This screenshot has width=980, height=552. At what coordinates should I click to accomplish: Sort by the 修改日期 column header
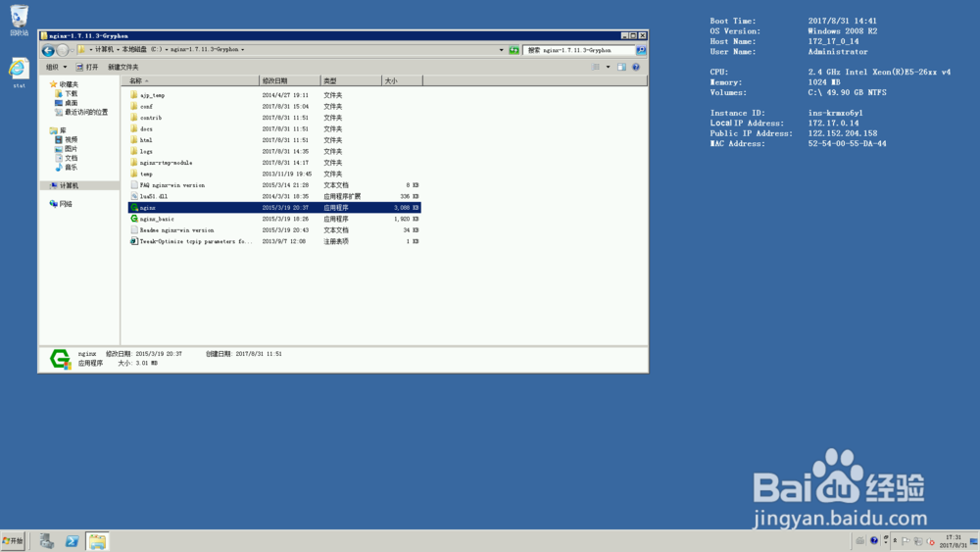[x=290, y=80]
